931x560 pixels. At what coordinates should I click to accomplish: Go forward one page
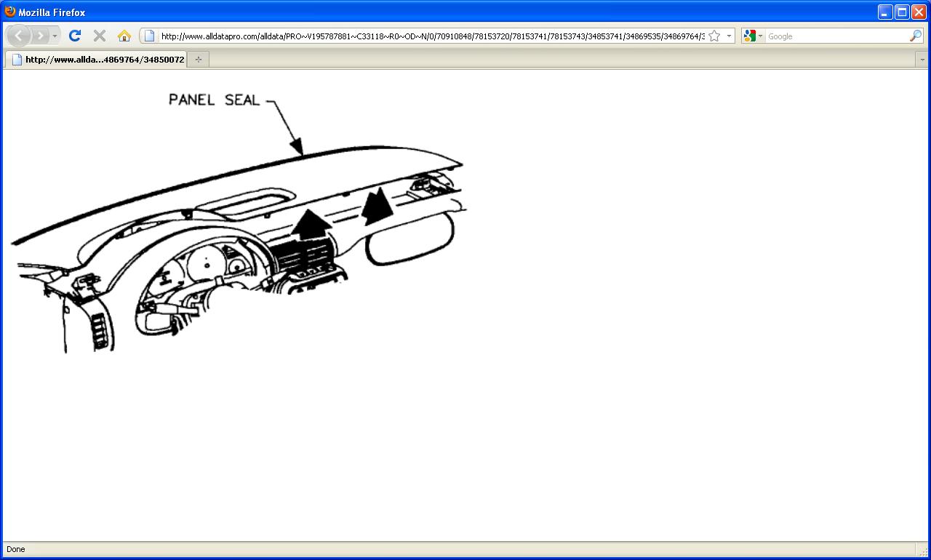tap(40, 36)
